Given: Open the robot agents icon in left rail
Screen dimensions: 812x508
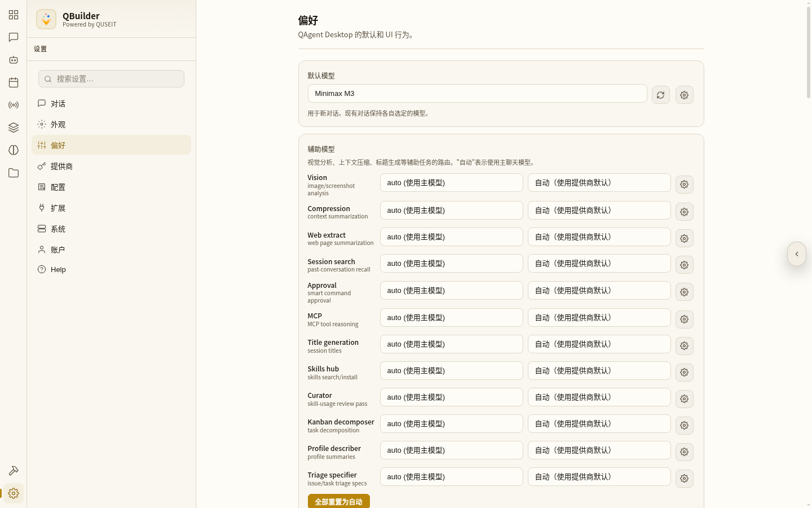Looking at the screenshot, I should [x=14, y=60].
